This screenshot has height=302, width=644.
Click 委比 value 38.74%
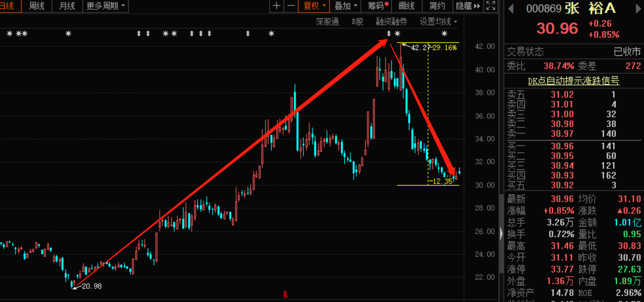pyautogui.click(x=559, y=66)
